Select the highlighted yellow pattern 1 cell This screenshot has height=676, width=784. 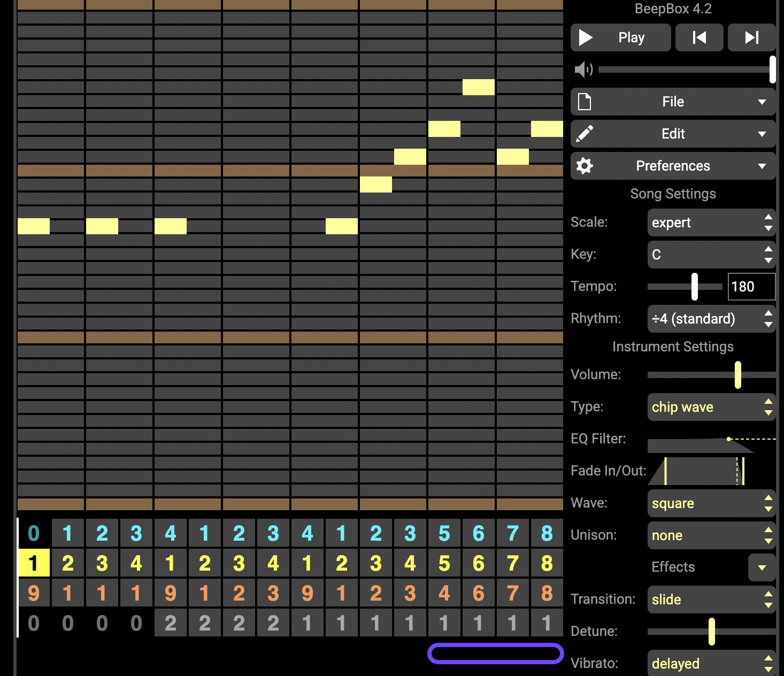point(34,563)
